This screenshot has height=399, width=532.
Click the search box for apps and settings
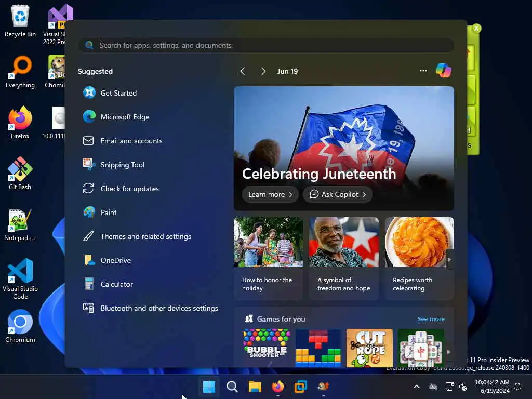(267, 45)
